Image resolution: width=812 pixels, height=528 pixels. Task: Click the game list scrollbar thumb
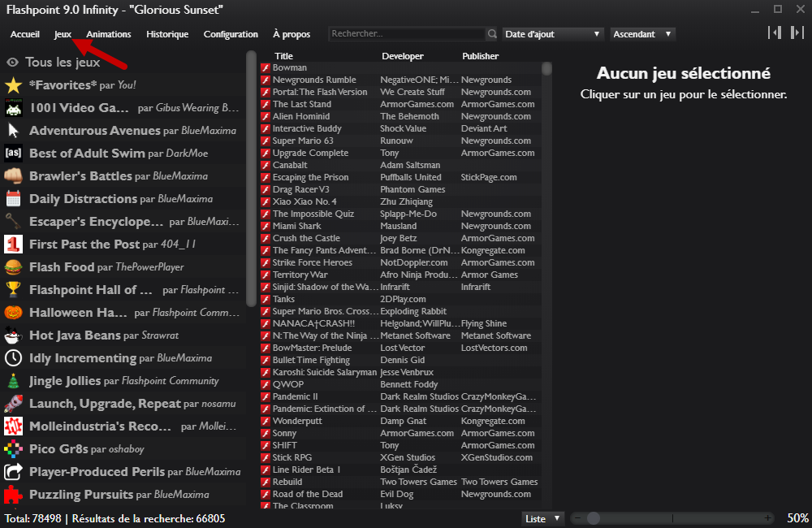pos(546,69)
